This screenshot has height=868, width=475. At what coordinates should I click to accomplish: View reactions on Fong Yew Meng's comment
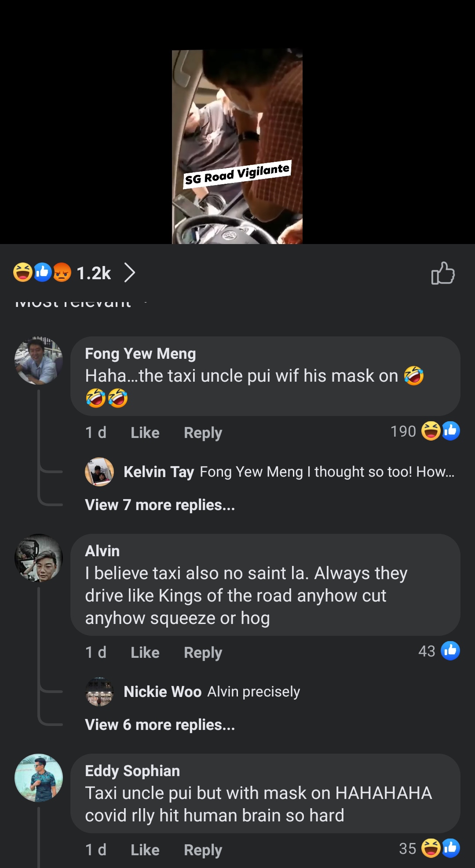[x=425, y=431]
